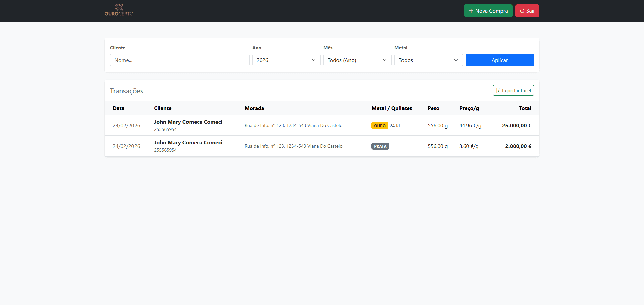
Task: Click the power icon on Sair
Action: point(522,11)
